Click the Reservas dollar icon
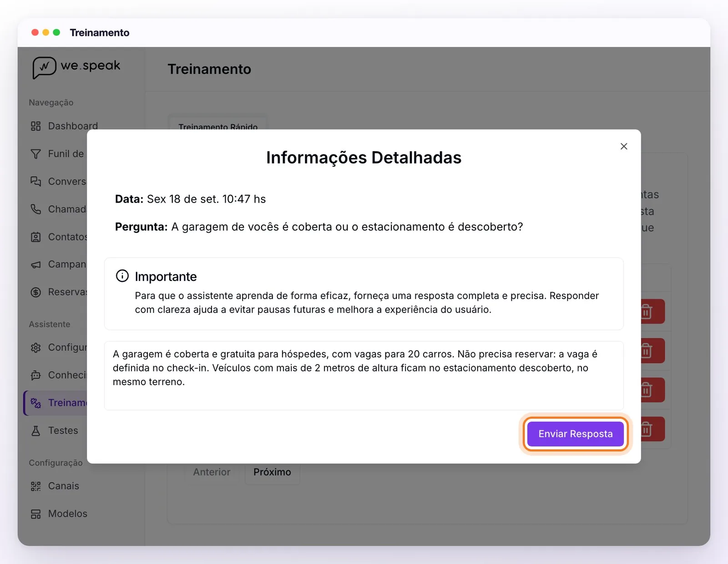This screenshot has width=728, height=564. (35, 292)
